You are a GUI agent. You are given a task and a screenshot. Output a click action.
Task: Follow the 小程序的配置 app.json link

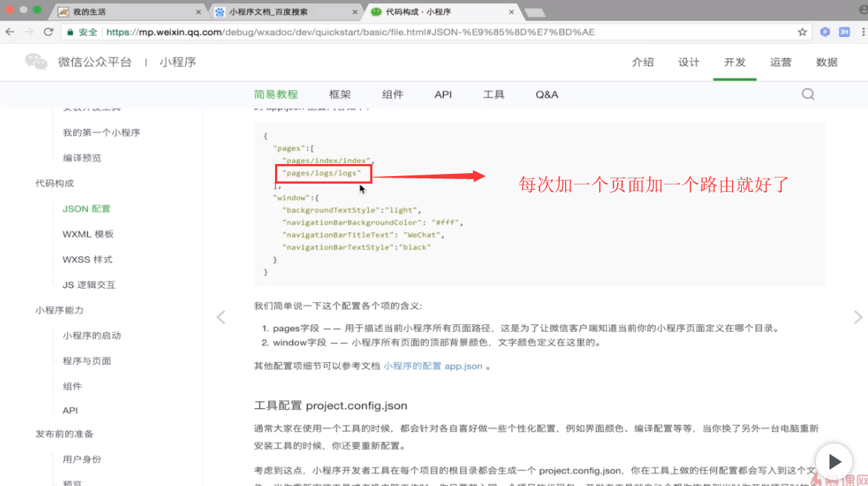click(x=433, y=367)
